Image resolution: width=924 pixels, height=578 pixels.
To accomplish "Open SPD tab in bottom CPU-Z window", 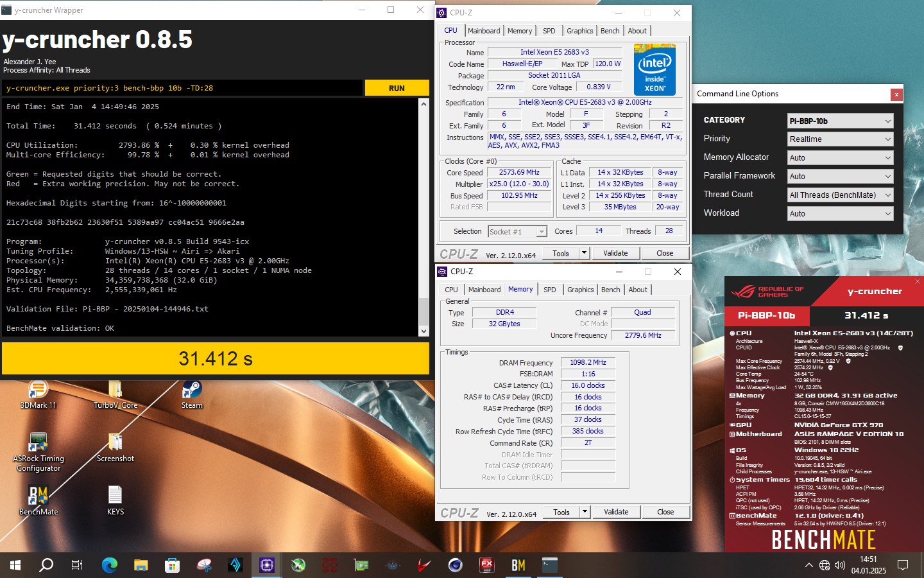I will click(x=550, y=290).
